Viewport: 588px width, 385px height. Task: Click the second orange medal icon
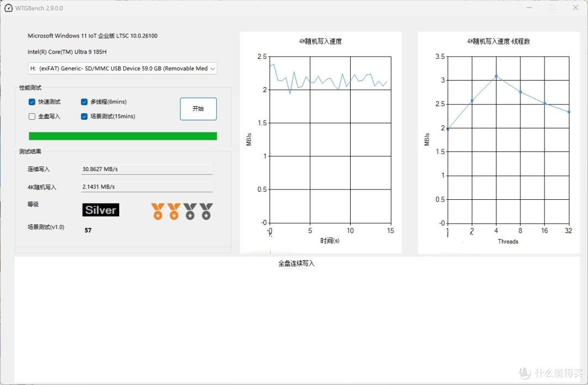174,211
